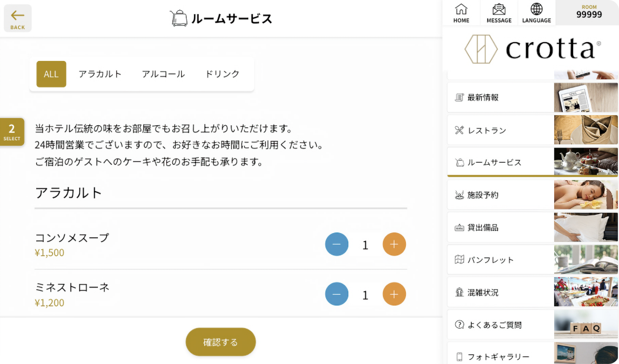Select the ALL category tab
Viewport: 619px width, 364px height.
[x=51, y=74]
